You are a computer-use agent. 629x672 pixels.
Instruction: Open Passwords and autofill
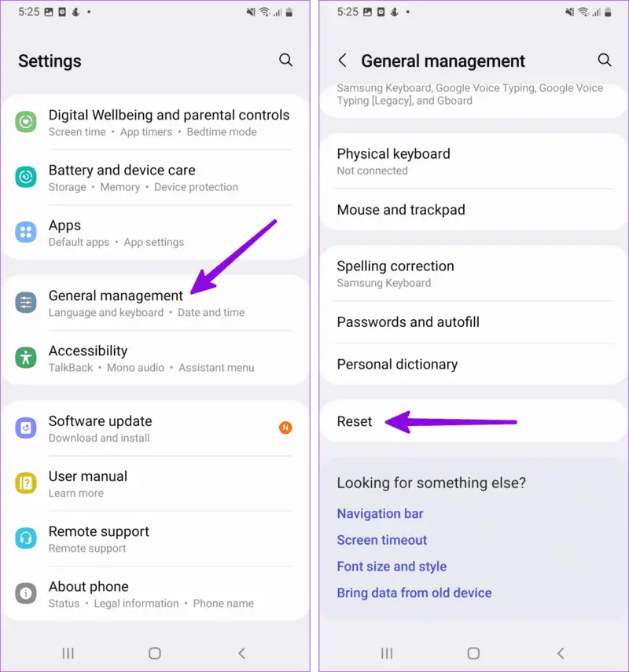[x=473, y=322]
